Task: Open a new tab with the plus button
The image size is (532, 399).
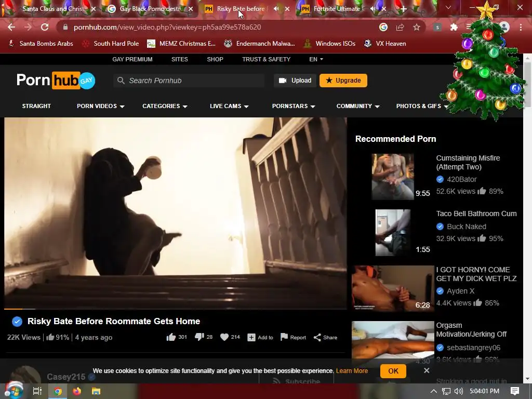Action: pos(403,9)
